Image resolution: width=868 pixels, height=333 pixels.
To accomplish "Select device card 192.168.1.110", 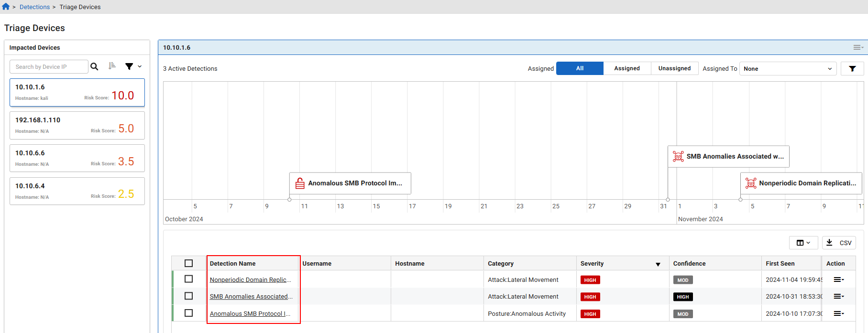I will [77, 126].
